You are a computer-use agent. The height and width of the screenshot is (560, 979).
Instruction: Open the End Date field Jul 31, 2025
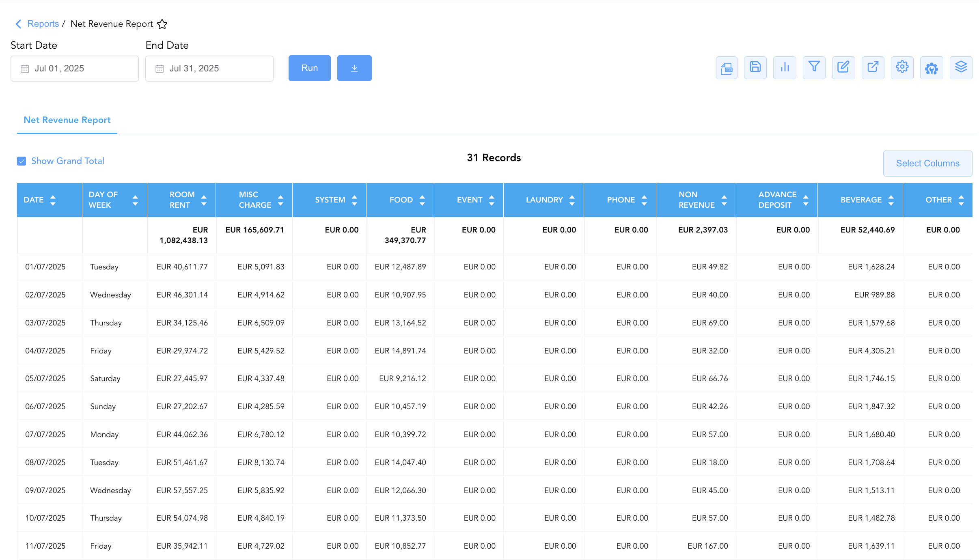point(209,69)
